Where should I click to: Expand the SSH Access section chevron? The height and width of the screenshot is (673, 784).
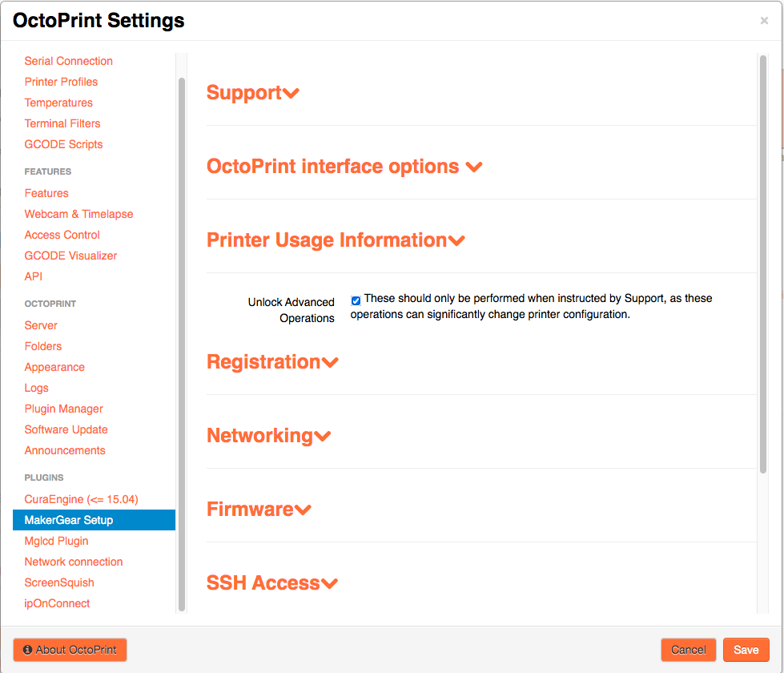pyautogui.click(x=329, y=584)
